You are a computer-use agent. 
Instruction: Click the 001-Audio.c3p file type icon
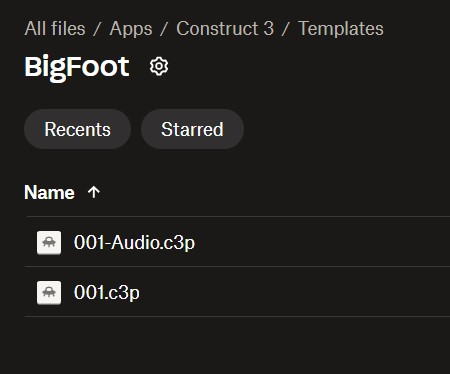pos(49,242)
